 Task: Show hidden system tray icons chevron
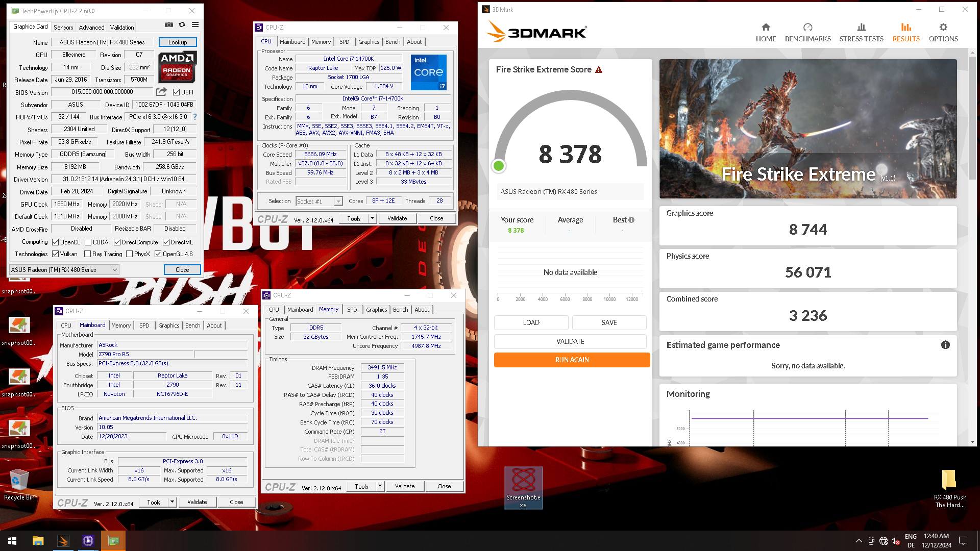(x=859, y=541)
